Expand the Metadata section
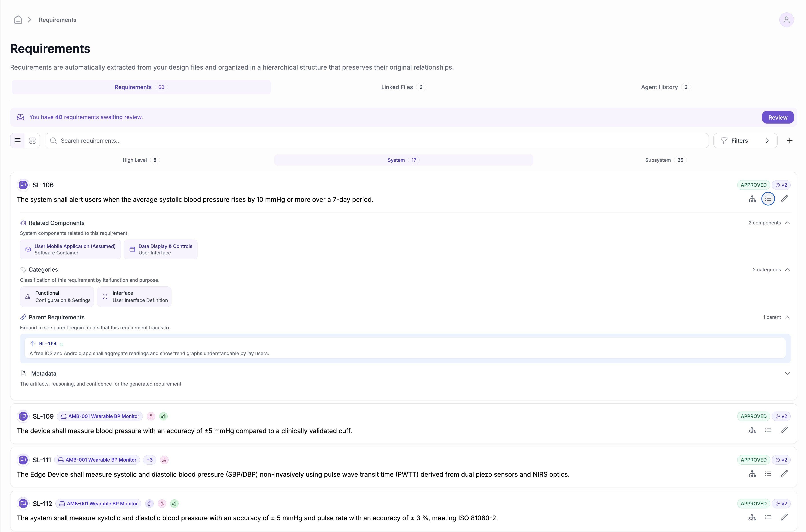This screenshot has width=806, height=532. coord(787,374)
